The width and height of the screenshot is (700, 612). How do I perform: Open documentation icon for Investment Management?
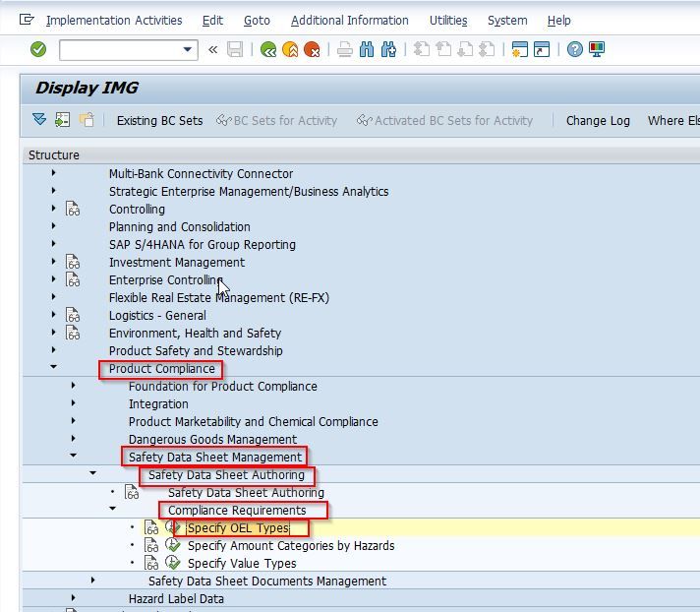[73, 262]
